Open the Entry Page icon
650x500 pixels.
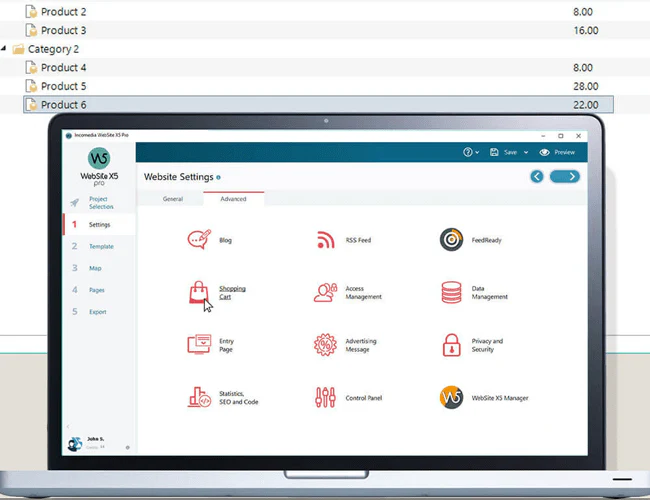(199, 345)
